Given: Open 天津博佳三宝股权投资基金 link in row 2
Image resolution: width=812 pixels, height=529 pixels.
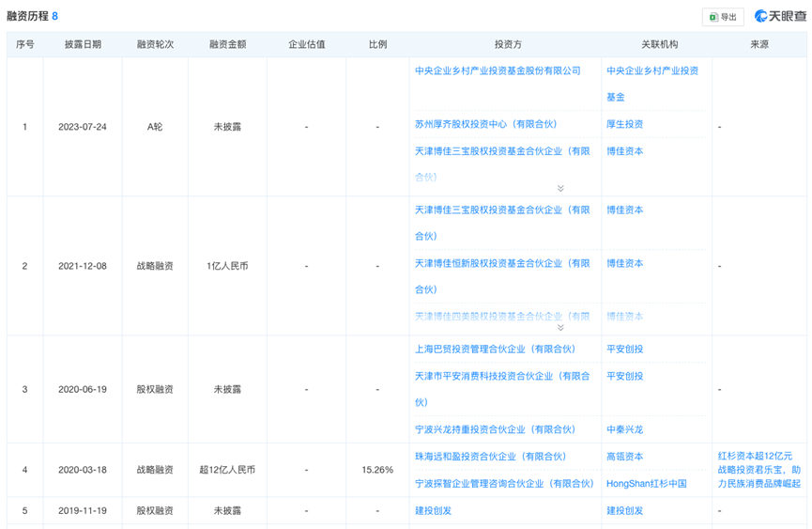Looking at the screenshot, I should click(502, 223).
